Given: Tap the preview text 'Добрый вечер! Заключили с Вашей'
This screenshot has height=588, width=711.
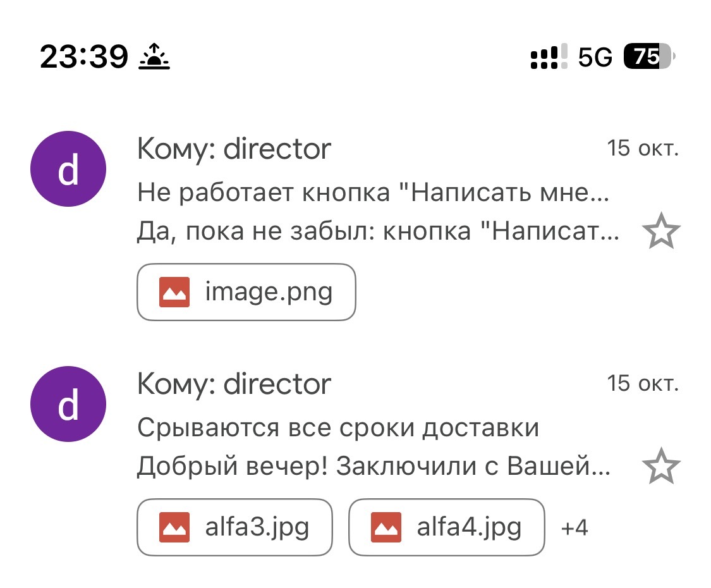Looking at the screenshot, I should pos(373,467).
